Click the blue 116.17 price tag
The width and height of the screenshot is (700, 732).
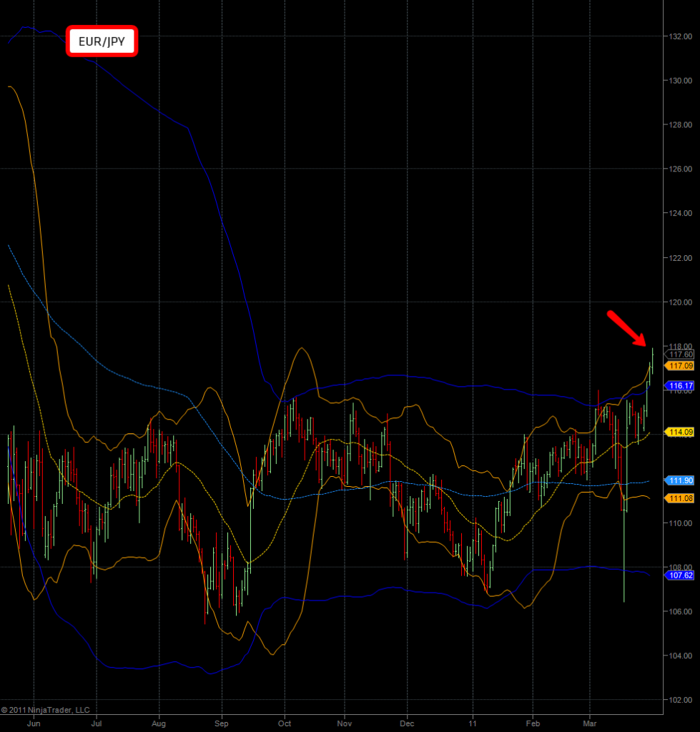click(x=679, y=385)
